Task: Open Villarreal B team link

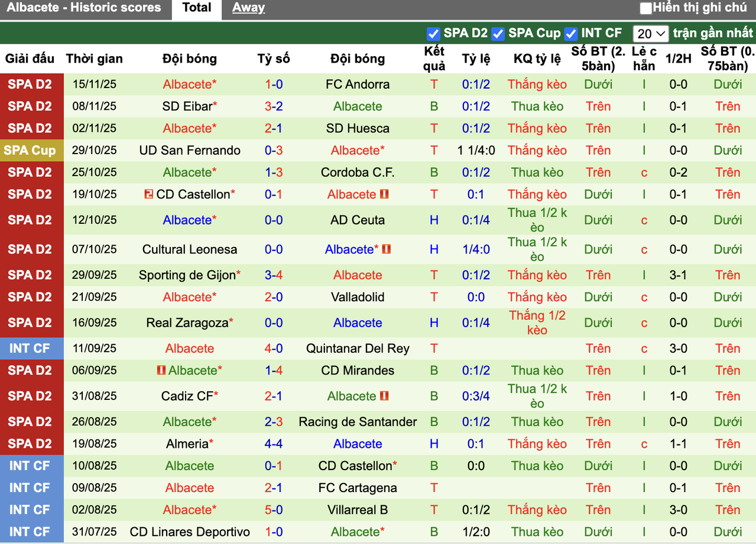Action: click(358, 510)
